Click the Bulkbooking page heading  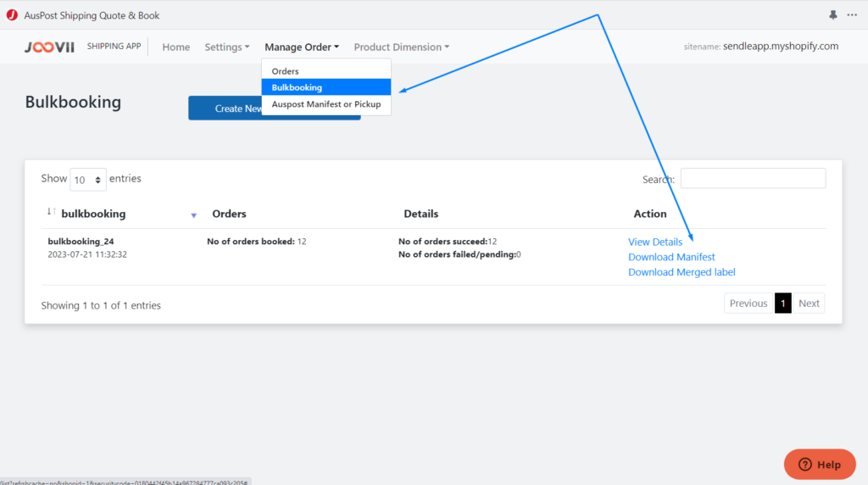coord(73,103)
